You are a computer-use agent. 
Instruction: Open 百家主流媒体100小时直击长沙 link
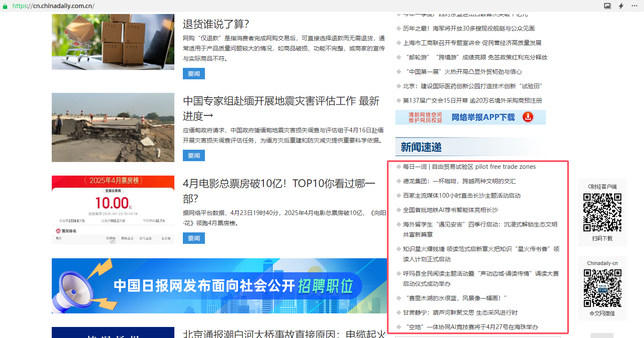tap(462, 196)
